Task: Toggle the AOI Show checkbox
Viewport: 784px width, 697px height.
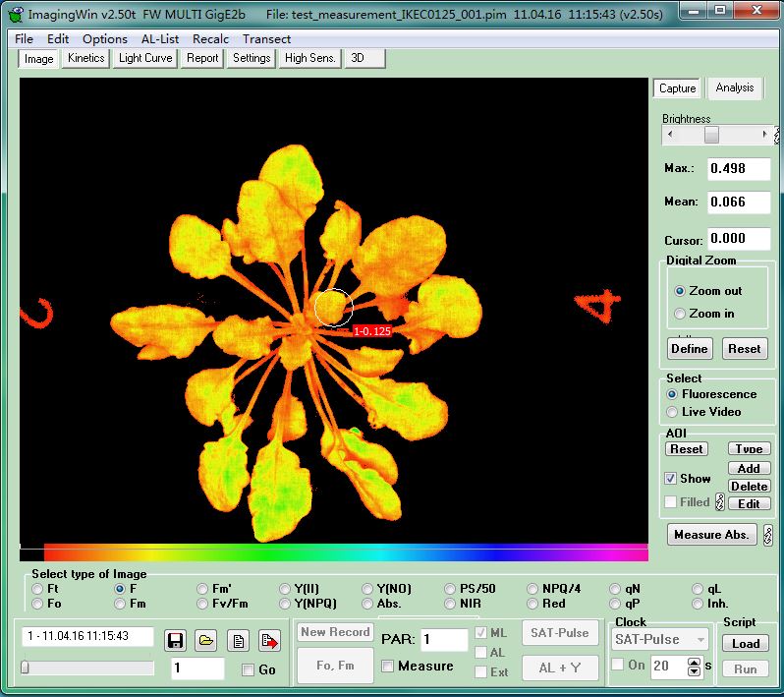Action: pyautogui.click(x=671, y=479)
